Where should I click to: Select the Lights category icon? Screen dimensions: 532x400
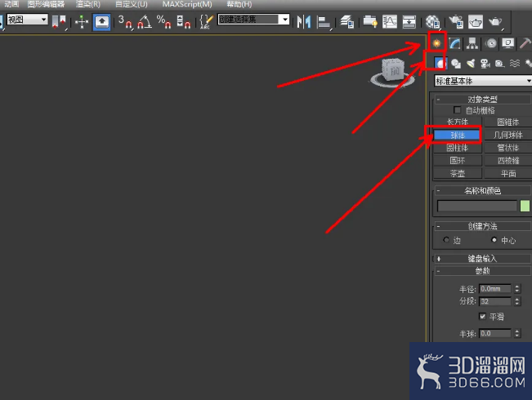pyautogui.click(x=471, y=64)
